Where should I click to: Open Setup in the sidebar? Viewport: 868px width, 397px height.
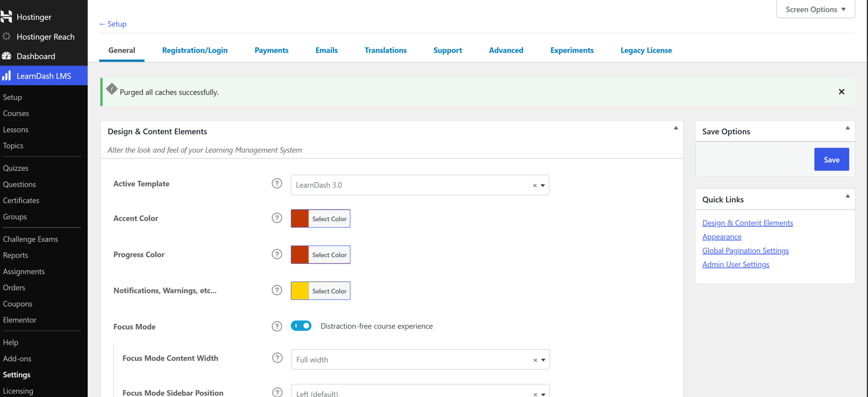12,97
